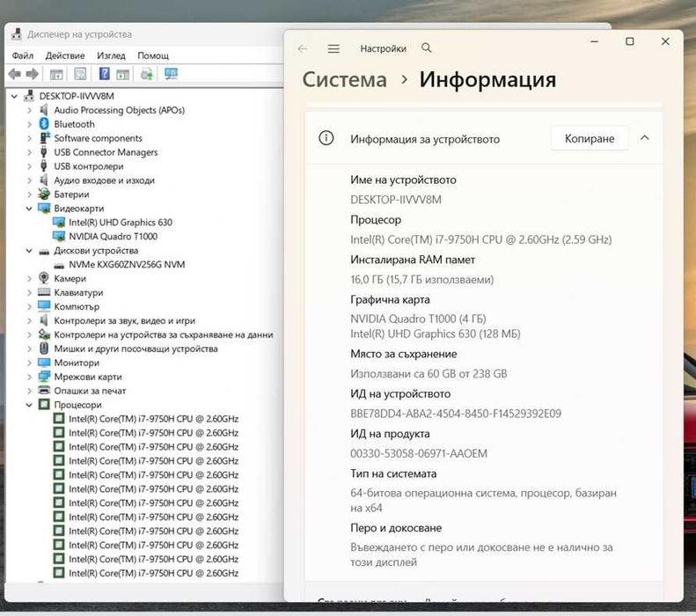Expand the Камери category chevron
The width and height of the screenshot is (696, 616).
pyautogui.click(x=29, y=279)
